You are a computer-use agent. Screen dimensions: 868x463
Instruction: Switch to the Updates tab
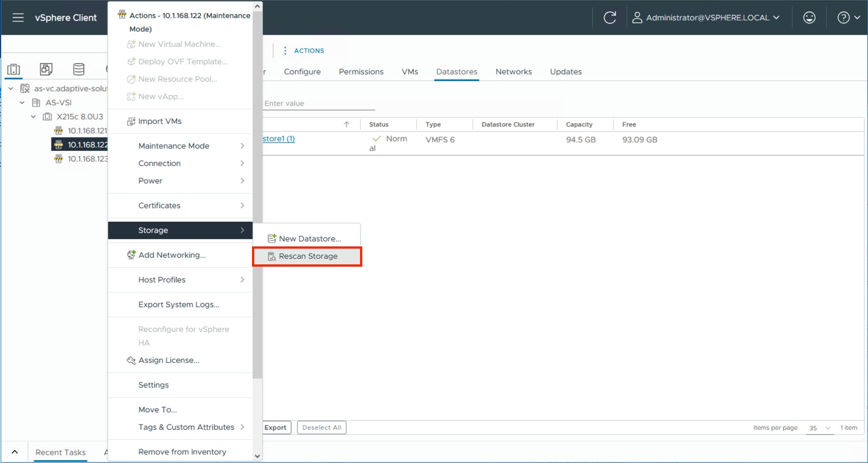tap(566, 71)
